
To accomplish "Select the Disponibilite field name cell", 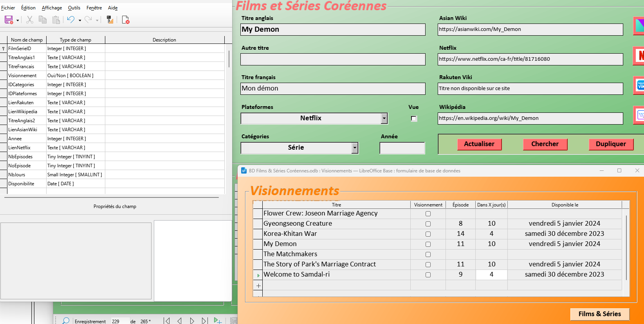I will pyautogui.click(x=27, y=184).
